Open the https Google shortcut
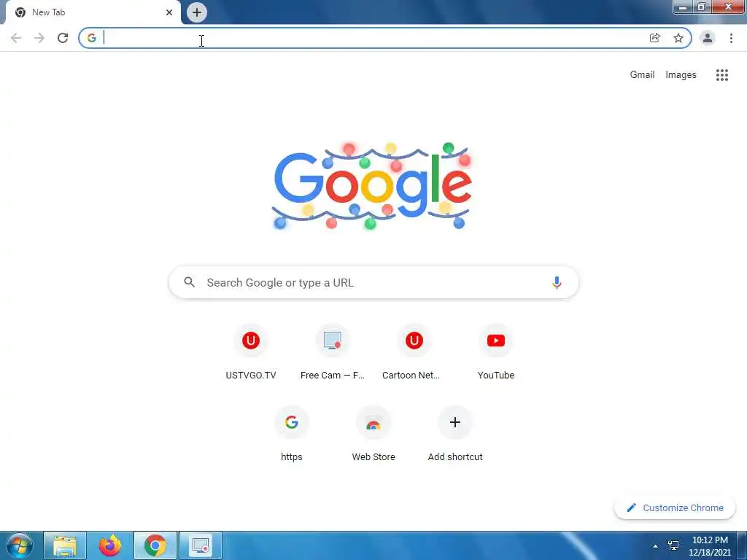This screenshot has width=747, height=560. pyautogui.click(x=292, y=435)
